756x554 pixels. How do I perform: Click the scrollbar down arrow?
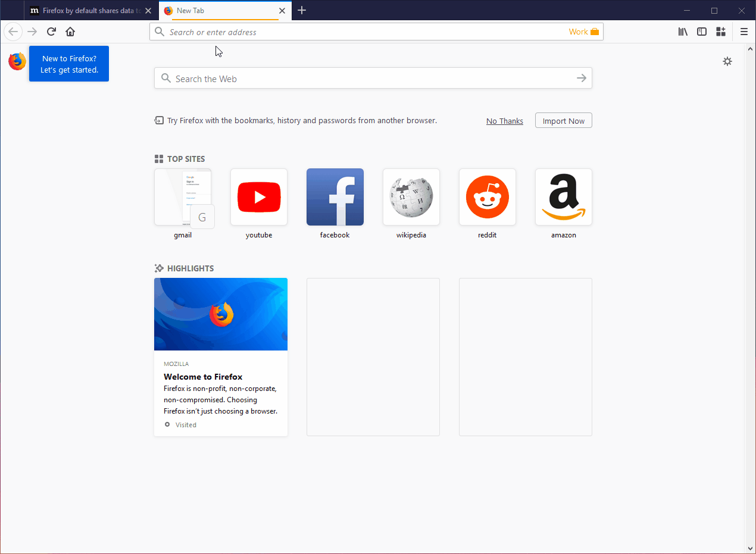(x=752, y=548)
